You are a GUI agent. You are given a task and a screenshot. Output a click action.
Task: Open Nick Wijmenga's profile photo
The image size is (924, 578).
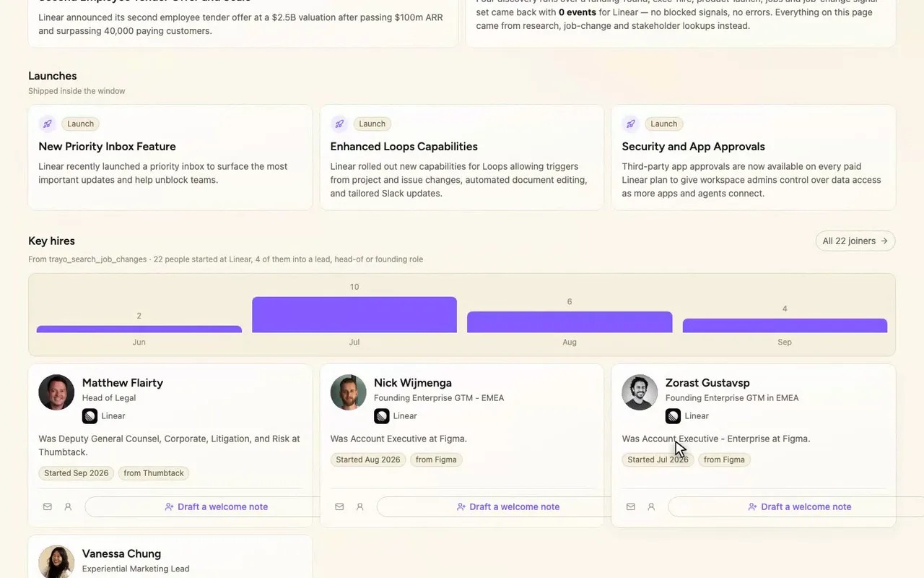[x=348, y=392]
